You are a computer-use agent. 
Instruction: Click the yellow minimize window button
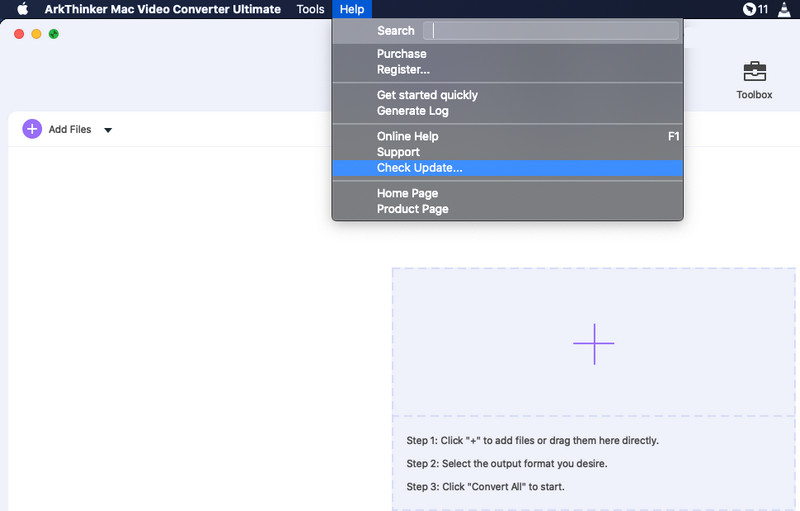point(36,34)
